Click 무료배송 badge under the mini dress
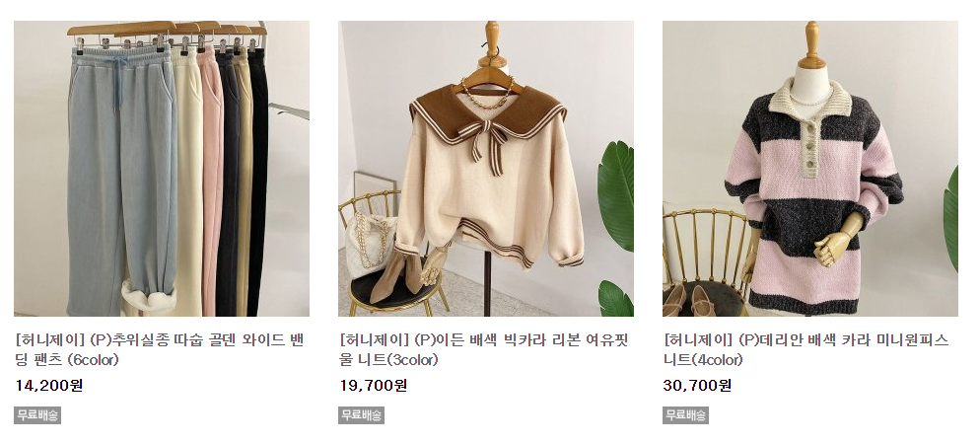Screen dimensions: 980x443 [x=685, y=414]
